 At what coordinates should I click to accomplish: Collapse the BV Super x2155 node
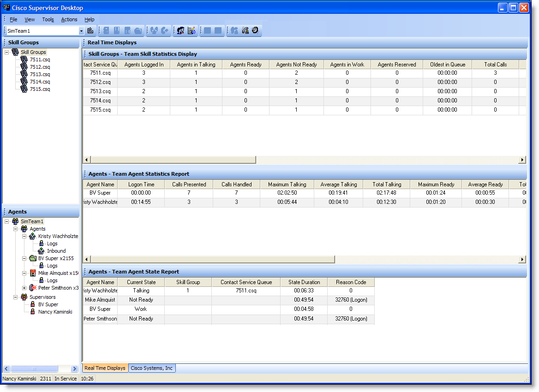pyautogui.click(x=24, y=258)
